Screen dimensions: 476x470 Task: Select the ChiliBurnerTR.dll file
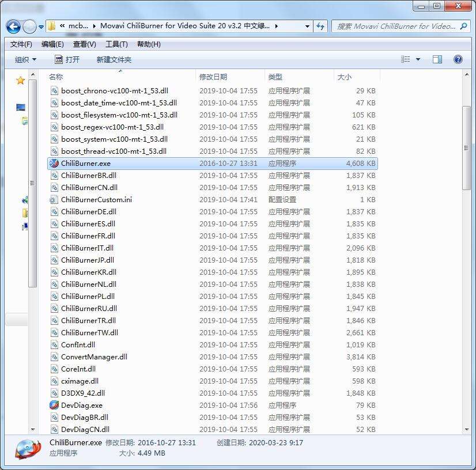pos(88,321)
